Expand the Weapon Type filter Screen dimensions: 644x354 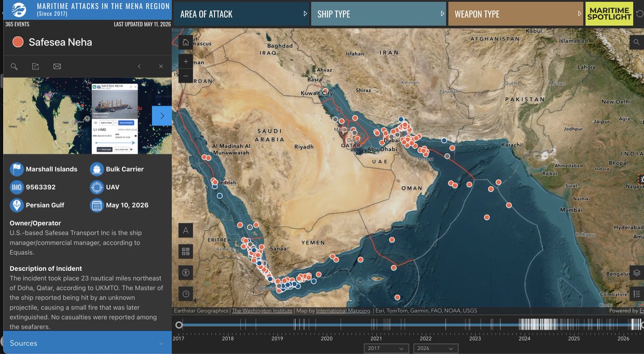point(515,14)
